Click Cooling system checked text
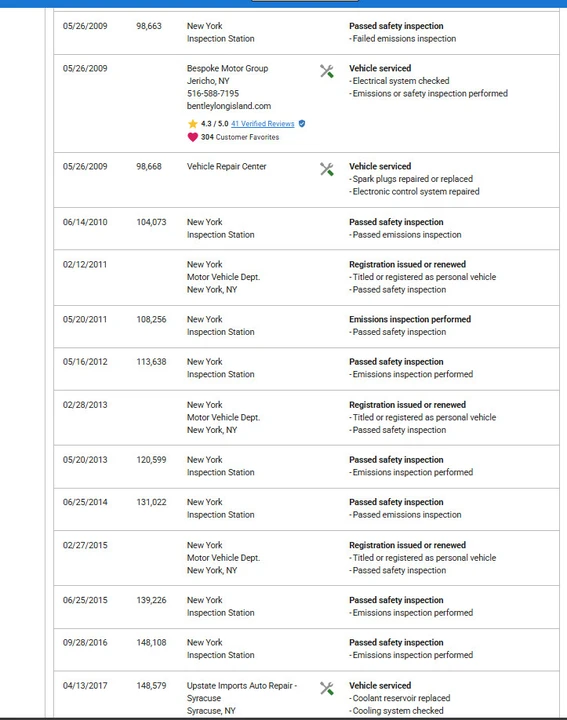This screenshot has height=720, width=567. coord(398,711)
